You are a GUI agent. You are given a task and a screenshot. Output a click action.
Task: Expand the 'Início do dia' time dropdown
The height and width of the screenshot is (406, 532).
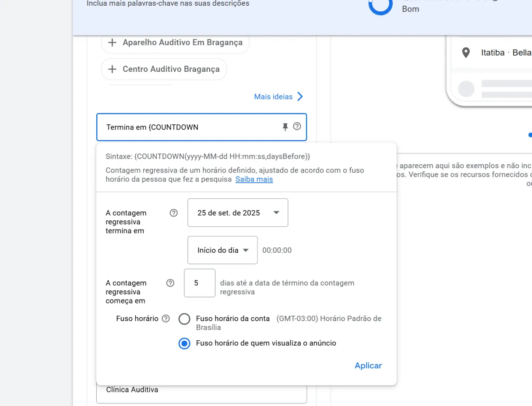pos(222,251)
